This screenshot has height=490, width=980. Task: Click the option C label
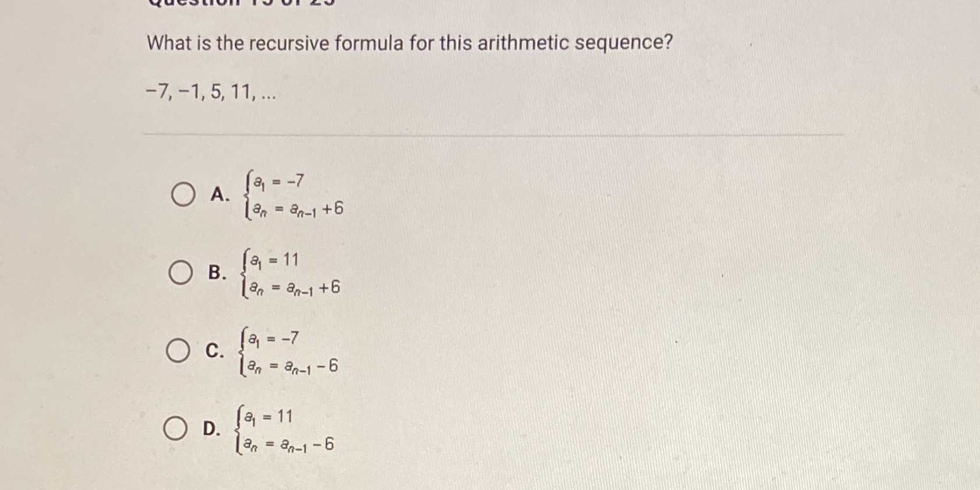click(215, 350)
